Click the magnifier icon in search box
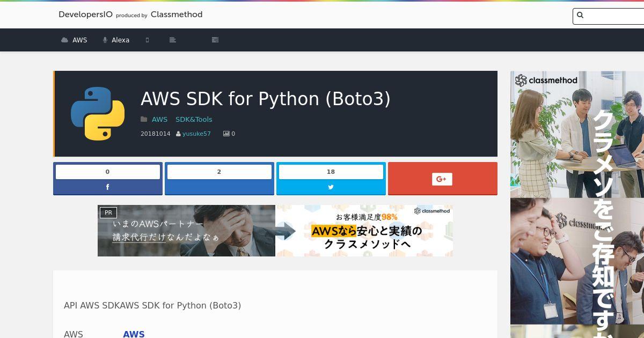Screen dimensions: 644x338 click(x=580, y=16)
